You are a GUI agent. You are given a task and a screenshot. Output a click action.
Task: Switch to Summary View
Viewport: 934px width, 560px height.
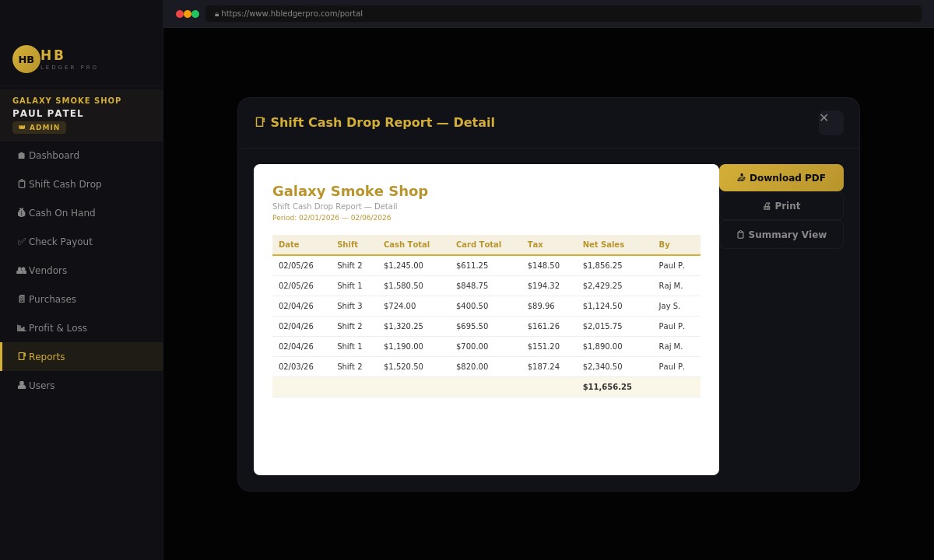[x=781, y=234]
